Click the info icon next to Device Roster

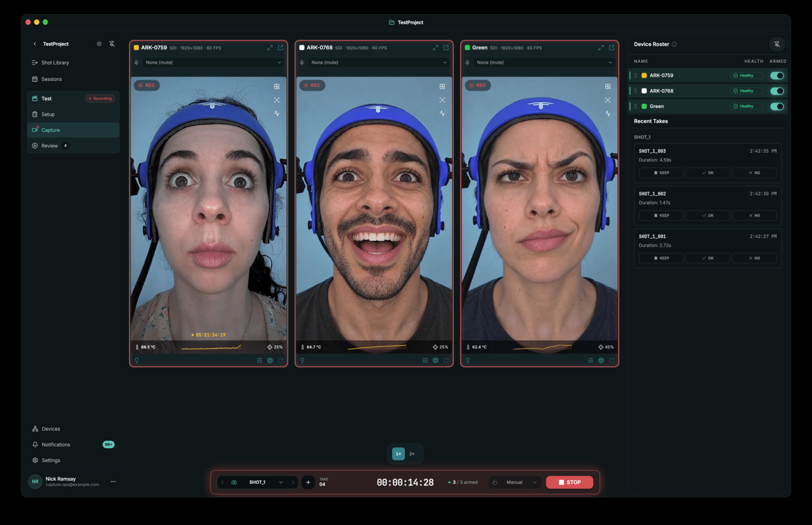click(674, 44)
